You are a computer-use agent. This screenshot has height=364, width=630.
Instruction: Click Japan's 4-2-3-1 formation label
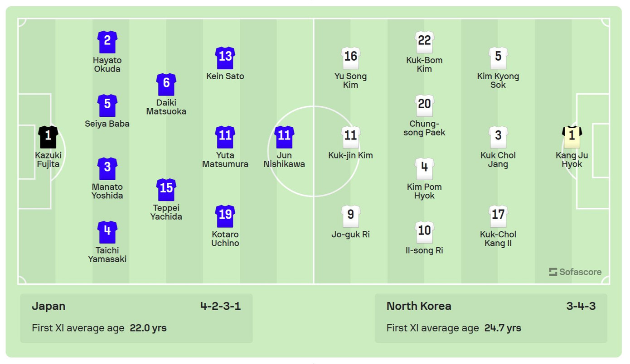click(x=221, y=306)
